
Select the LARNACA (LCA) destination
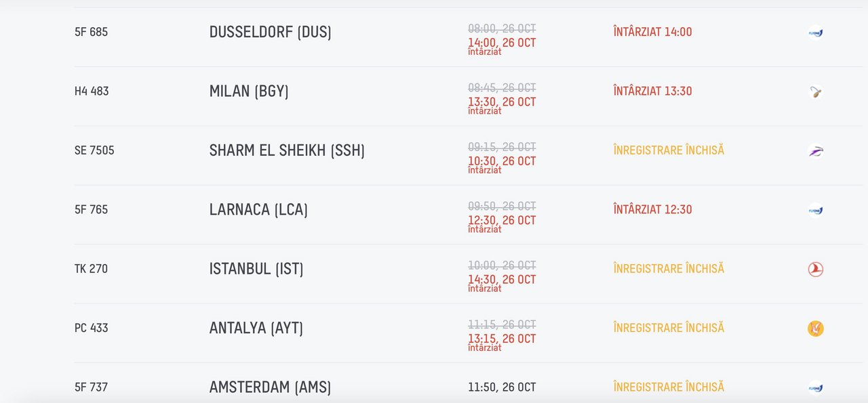point(258,209)
